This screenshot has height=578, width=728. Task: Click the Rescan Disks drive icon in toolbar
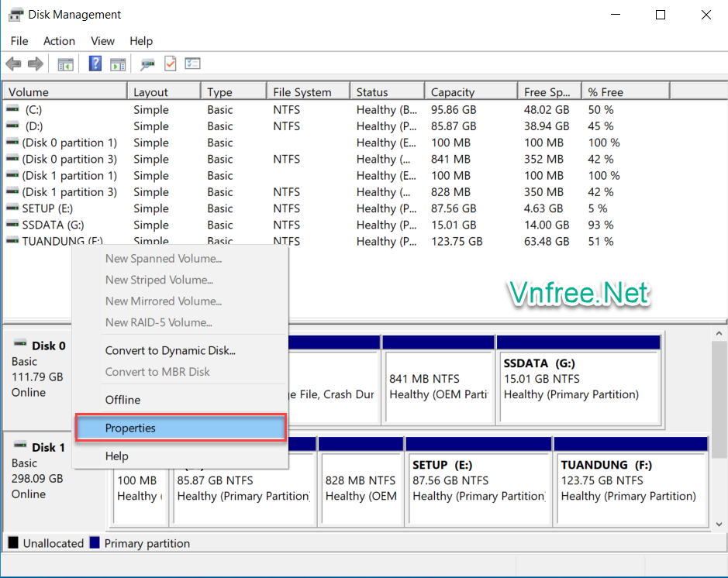coord(147,64)
